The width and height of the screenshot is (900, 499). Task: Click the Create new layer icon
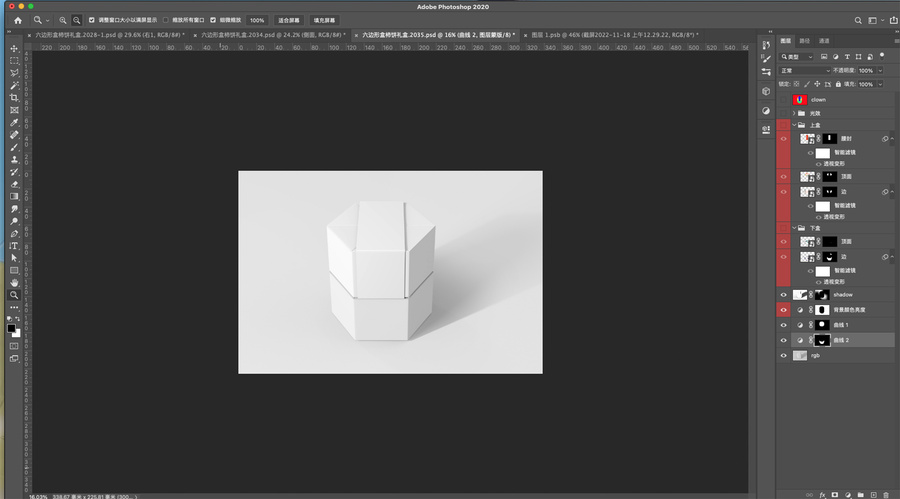click(x=874, y=494)
